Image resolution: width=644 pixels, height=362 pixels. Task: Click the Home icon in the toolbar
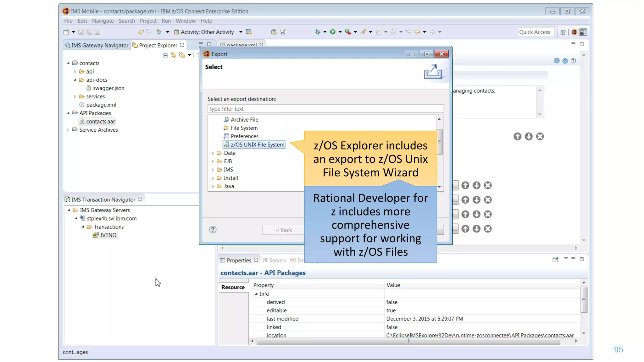pos(159,32)
